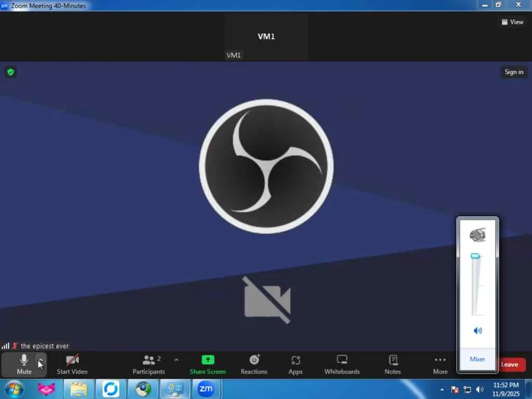This screenshot has width=532, height=399.
Task: Open the Notes tool
Action: click(x=393, y=365)
